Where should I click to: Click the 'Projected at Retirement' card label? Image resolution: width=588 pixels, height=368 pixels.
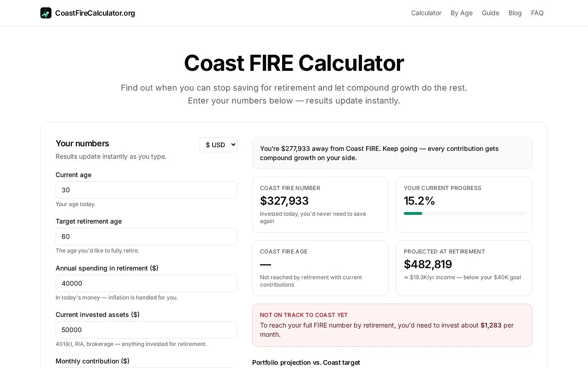click(444, 252)
